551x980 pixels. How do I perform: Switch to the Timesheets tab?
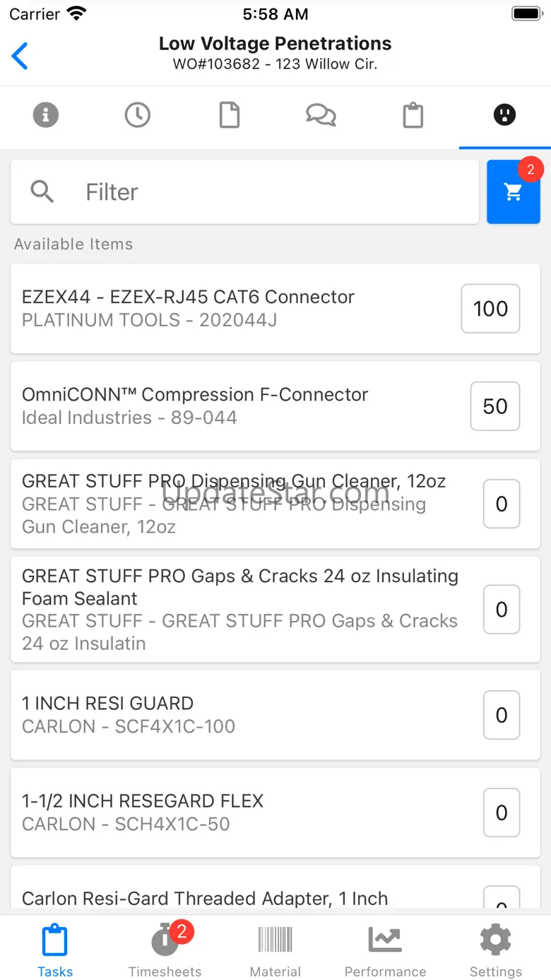pyautogui.click(x=165, y=950)
